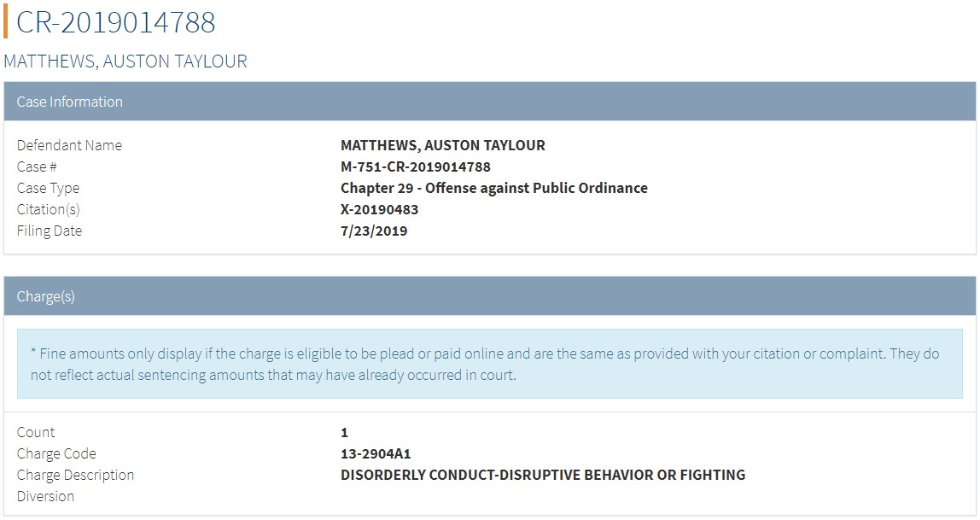Click the charge code 13-2904A1
980x520 pixels.
click(376, 453)
